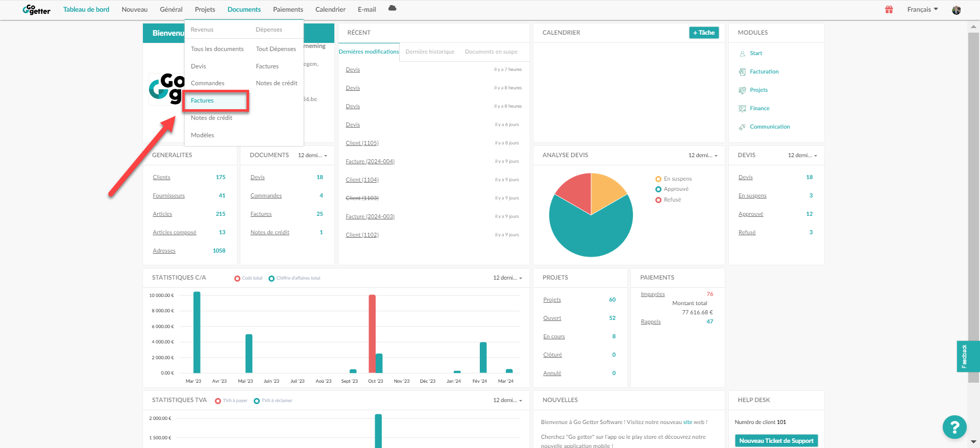Open the Rappels link

point(650,321)
